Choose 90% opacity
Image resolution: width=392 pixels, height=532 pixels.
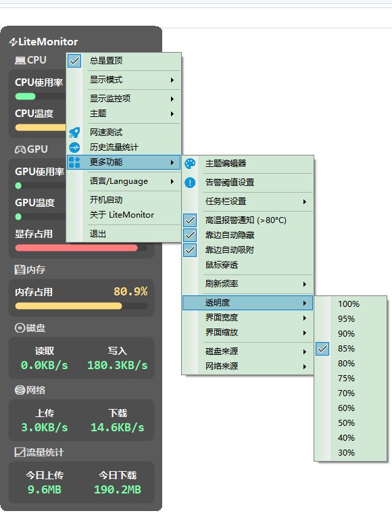(x=350, y=334)
